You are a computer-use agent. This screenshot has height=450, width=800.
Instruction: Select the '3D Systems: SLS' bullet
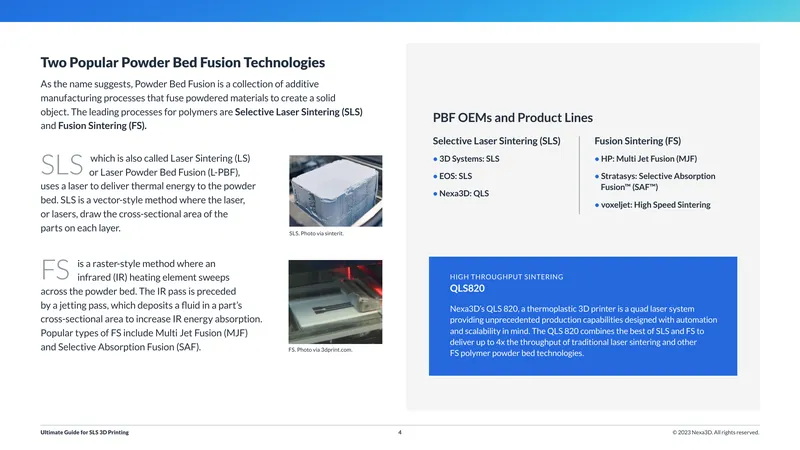click(x=466, y=159)
